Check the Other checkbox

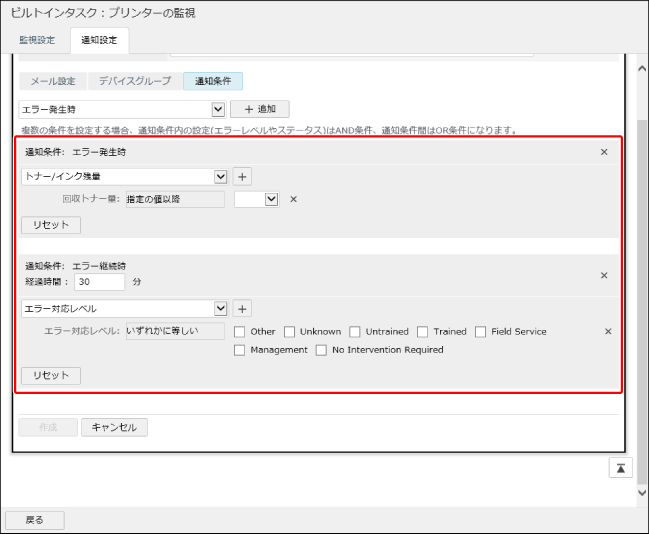tap(240, 332)
